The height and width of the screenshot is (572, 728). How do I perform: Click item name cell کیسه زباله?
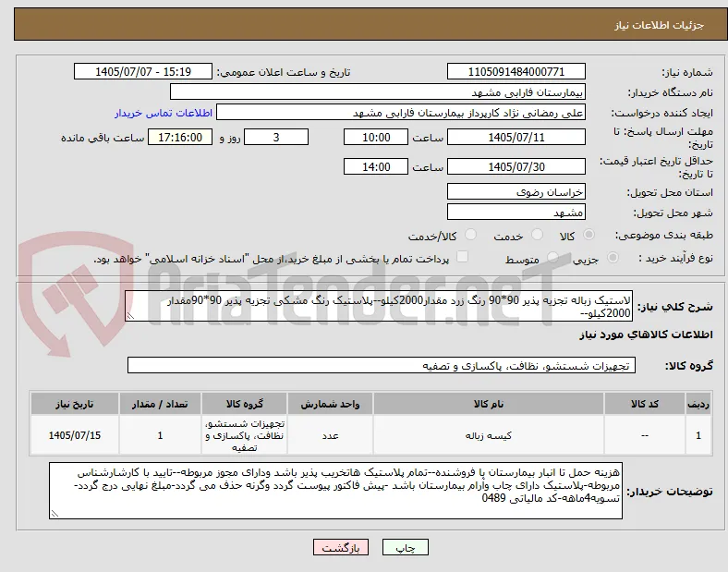[x=489, y=435]
